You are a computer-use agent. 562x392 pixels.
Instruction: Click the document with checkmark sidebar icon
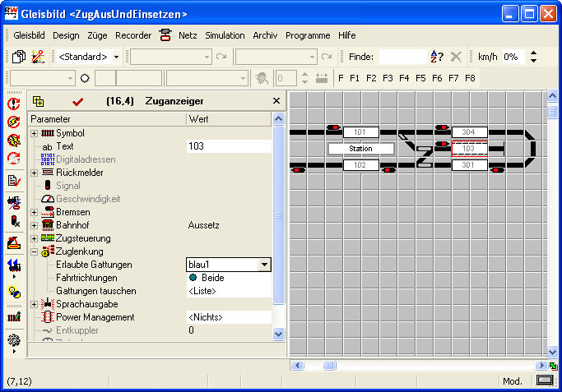(14, 180)
